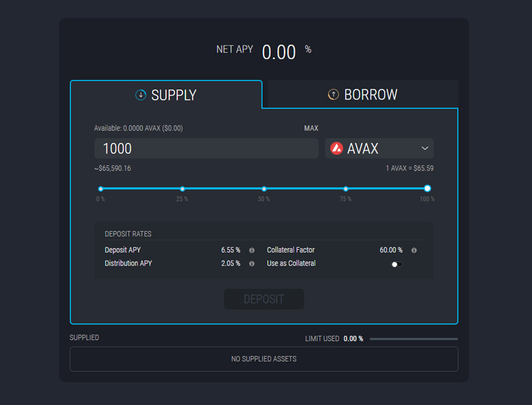532x405 pixels.
Task: Click the 0% slider marker
Action: tap(101, 189)
